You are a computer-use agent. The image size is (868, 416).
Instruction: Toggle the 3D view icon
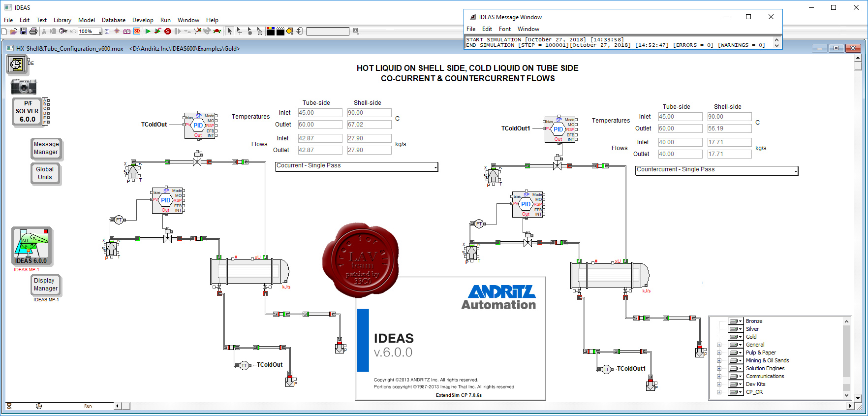pyautogui.click(x=137, y=31)
